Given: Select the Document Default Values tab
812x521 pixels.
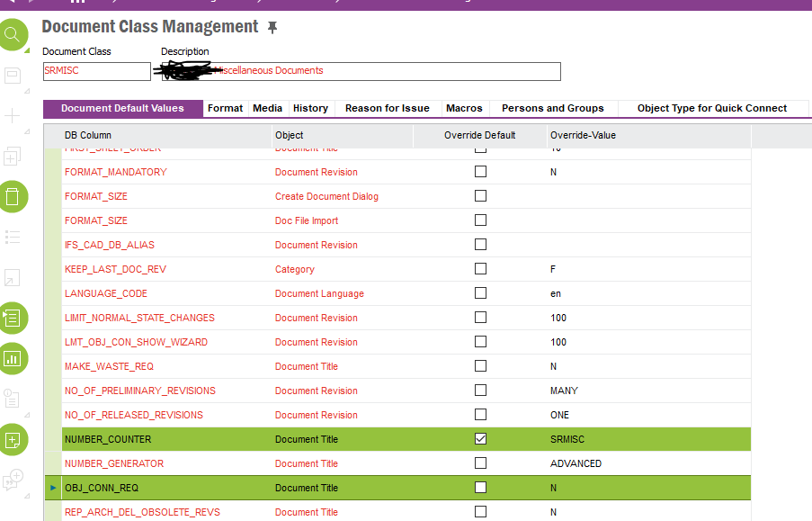Looking at the screenshot, I should (x=122, y=108).
